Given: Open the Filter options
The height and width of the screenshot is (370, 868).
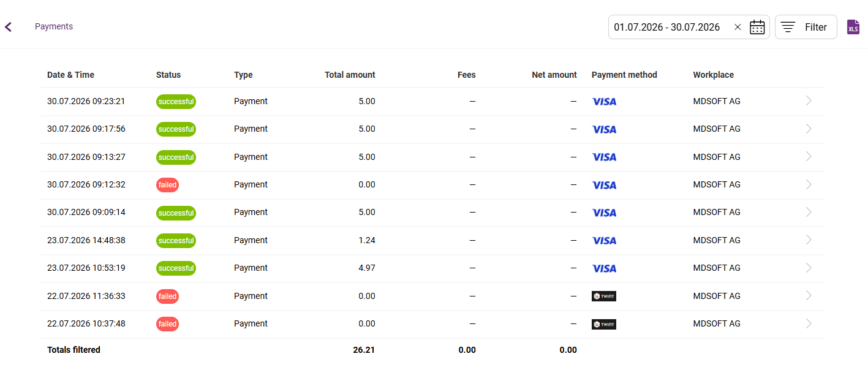Looking at the screenshot, I should pyautogui.click(x=806, y=27).
